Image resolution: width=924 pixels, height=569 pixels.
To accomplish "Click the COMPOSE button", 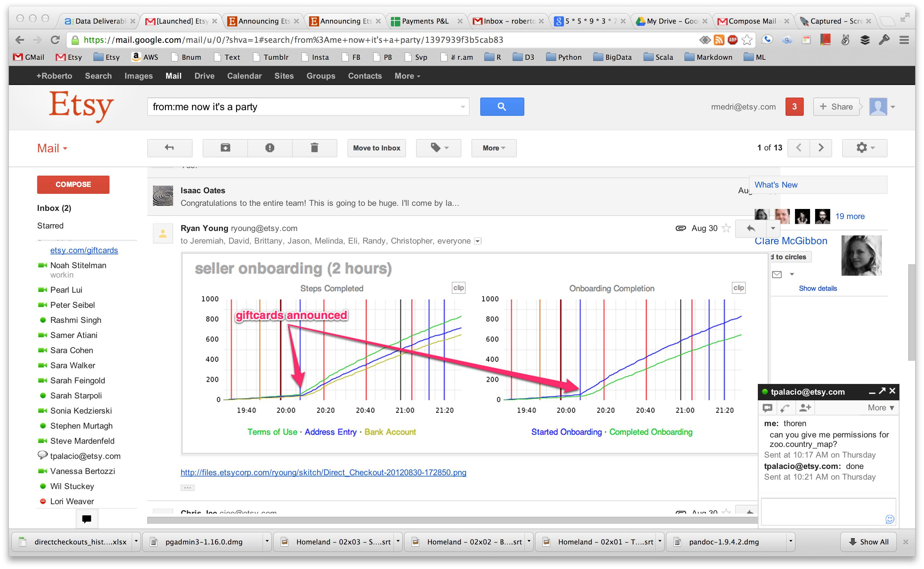I will click(73, 185).
